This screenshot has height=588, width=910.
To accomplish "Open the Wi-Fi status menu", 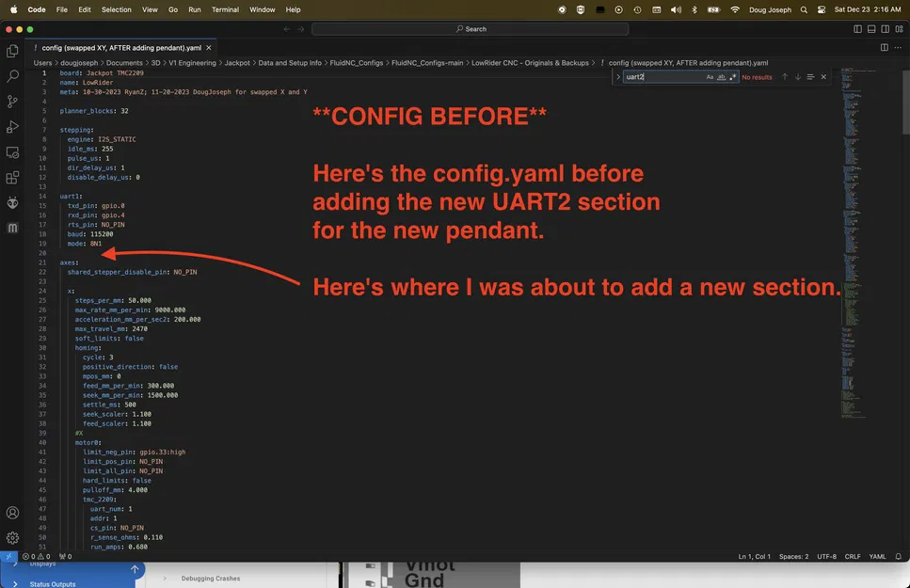I will 735,9.
